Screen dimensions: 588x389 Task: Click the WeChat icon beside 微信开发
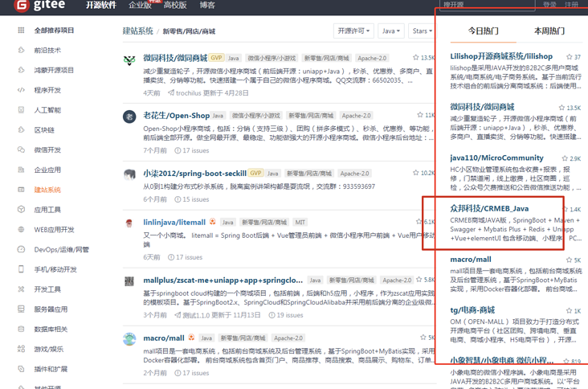coord(21,149)
